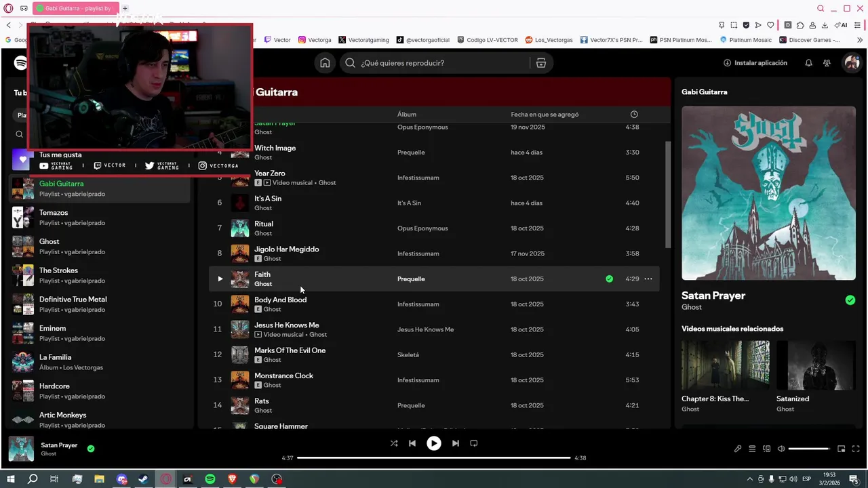The width and height of the screenshot is (868, 488).
Task: Enter full screen player view
Action: [x=856, y=449]
